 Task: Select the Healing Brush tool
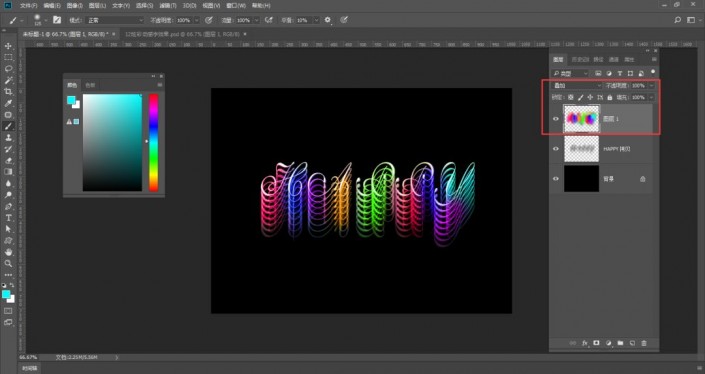(8, 115)
